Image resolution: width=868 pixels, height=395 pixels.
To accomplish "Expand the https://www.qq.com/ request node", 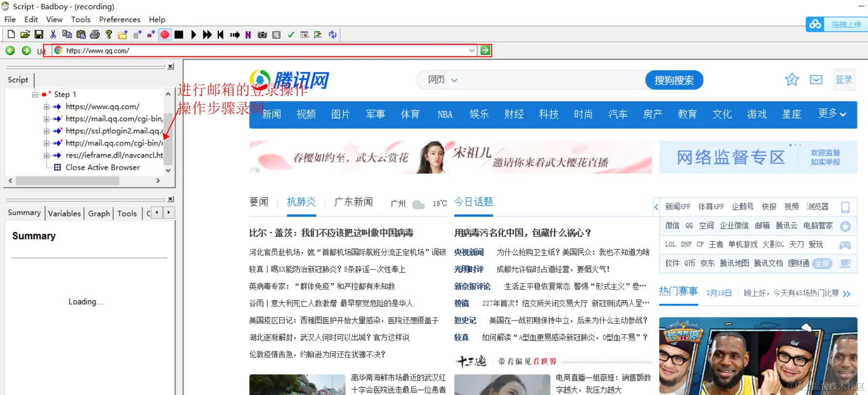I will 46,107.
